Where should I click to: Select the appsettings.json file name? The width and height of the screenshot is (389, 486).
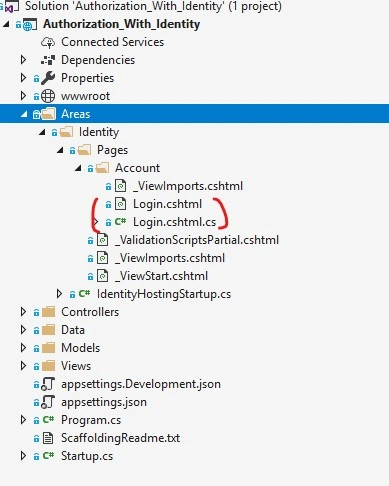tap(104, 402)
